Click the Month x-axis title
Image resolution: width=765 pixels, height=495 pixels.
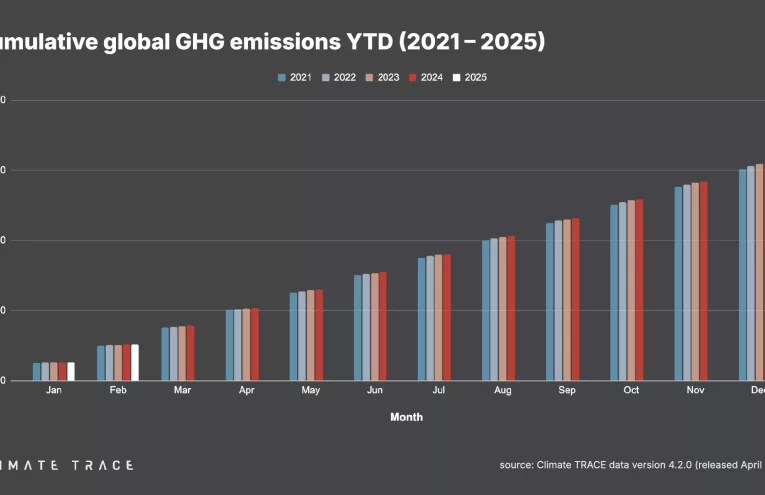point(406,417)
